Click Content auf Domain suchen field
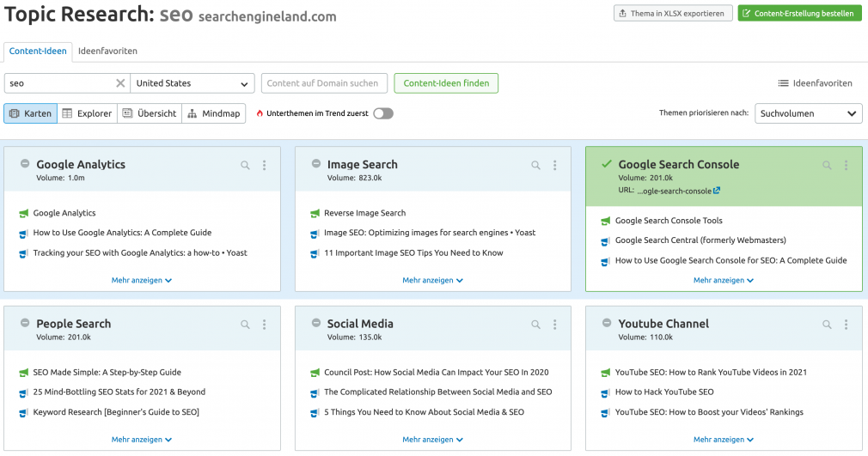 [323, 83]
